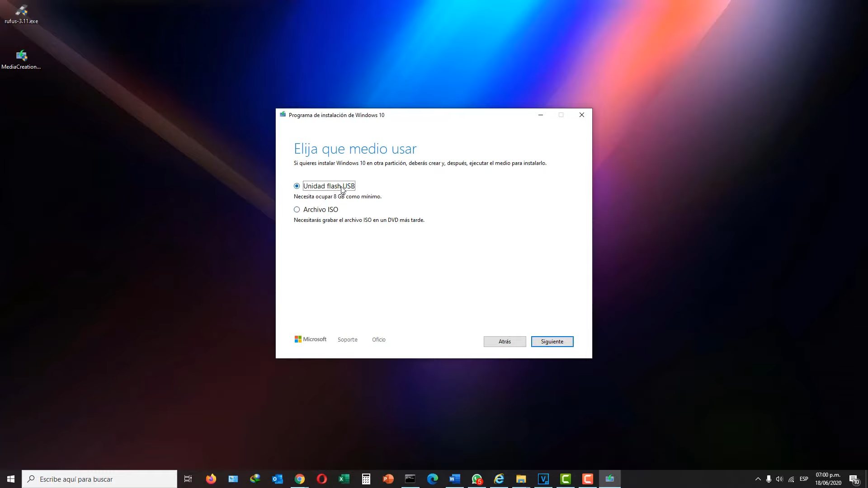
Task: Select the Archivo ISO option
Action: [297, 209]
